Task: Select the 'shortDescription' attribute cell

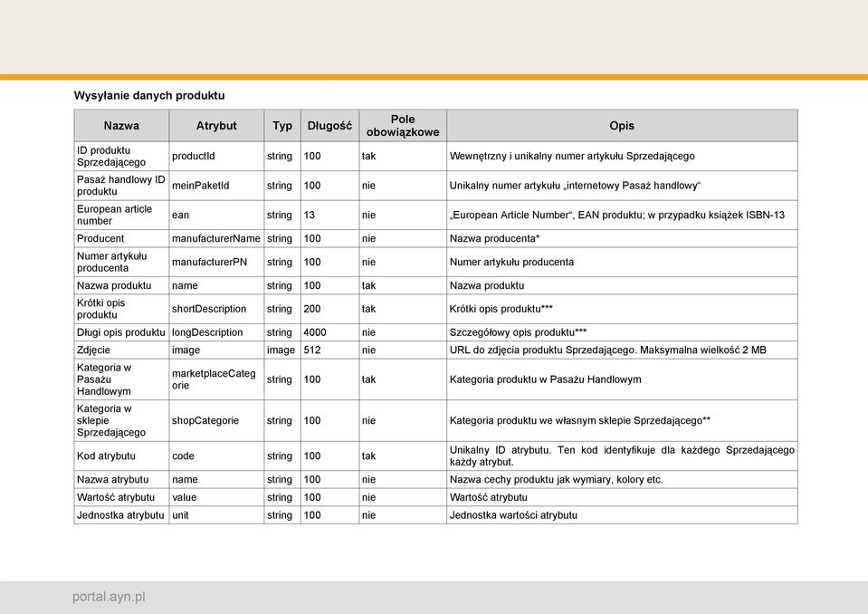Action: coord(216,309)
